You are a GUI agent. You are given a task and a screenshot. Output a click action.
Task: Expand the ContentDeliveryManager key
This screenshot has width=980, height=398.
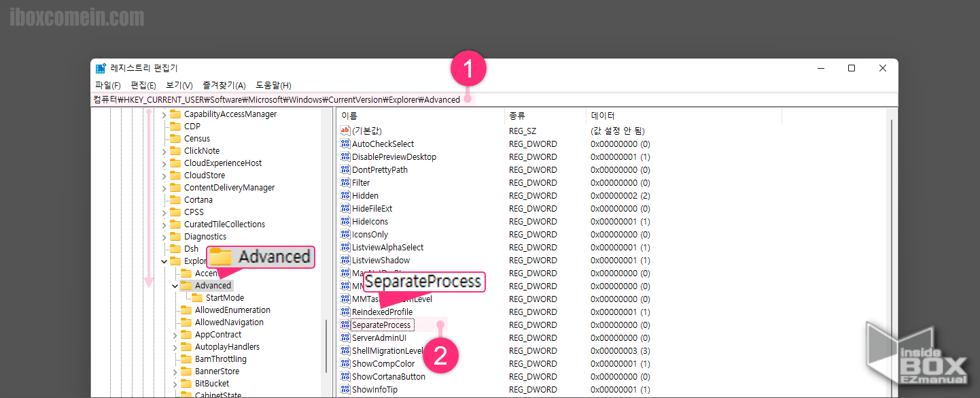(164, 188)
